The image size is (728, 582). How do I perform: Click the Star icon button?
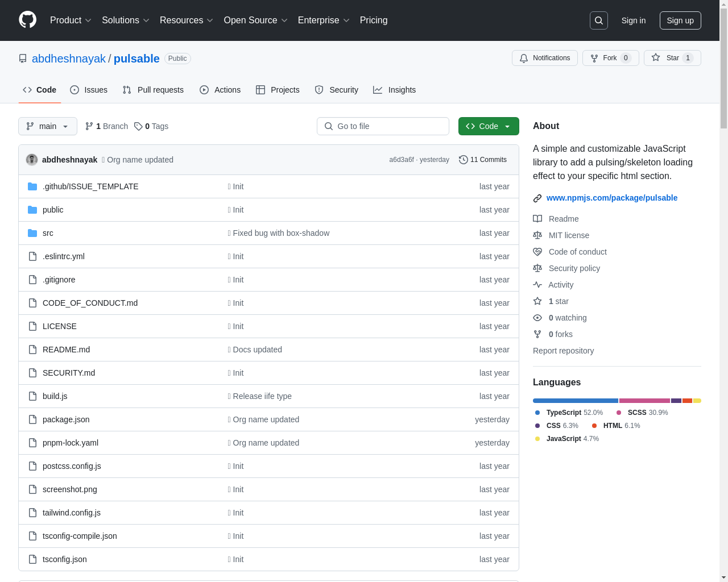pos(656,57)
